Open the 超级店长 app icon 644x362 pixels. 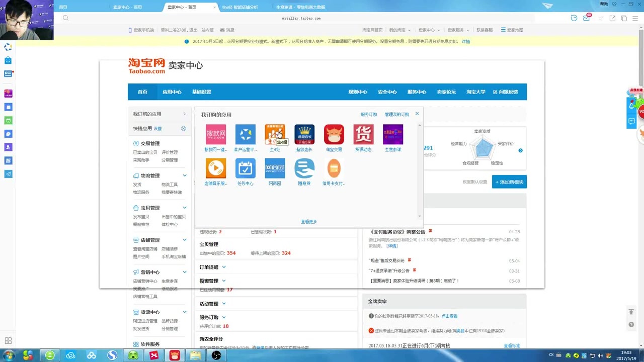[304, 134]
